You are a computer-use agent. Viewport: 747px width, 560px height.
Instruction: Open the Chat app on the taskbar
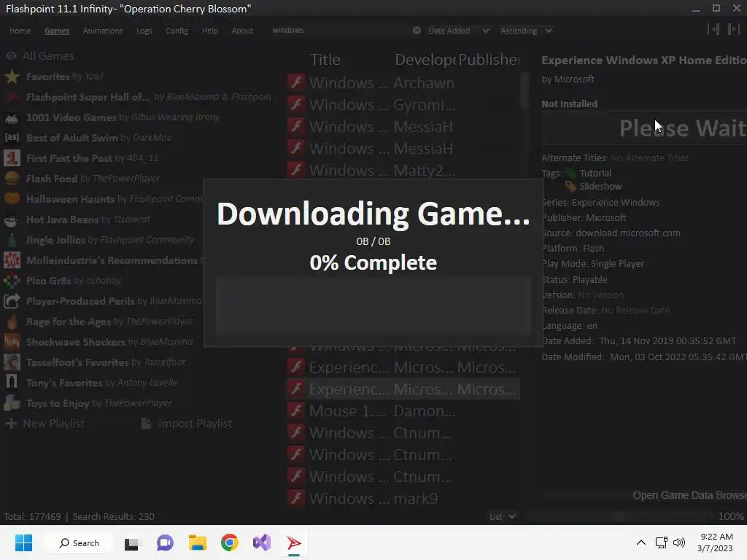click(165, 542)
